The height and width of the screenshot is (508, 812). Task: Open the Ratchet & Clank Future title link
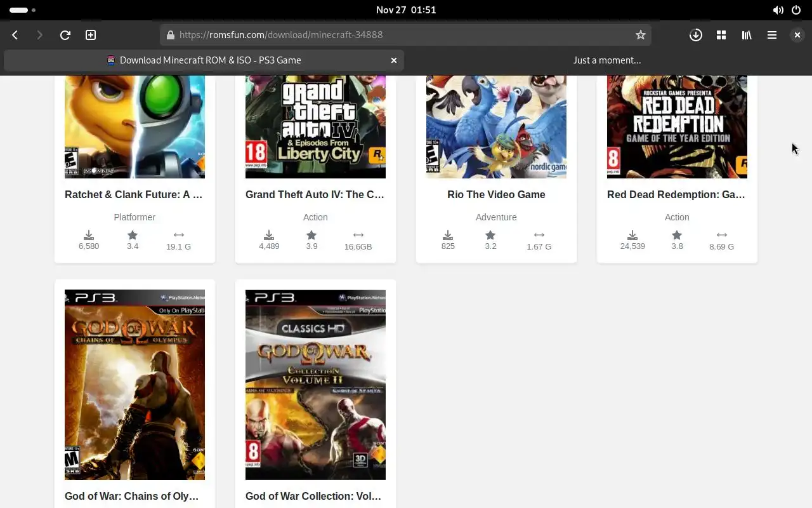[x=134, y=194]
